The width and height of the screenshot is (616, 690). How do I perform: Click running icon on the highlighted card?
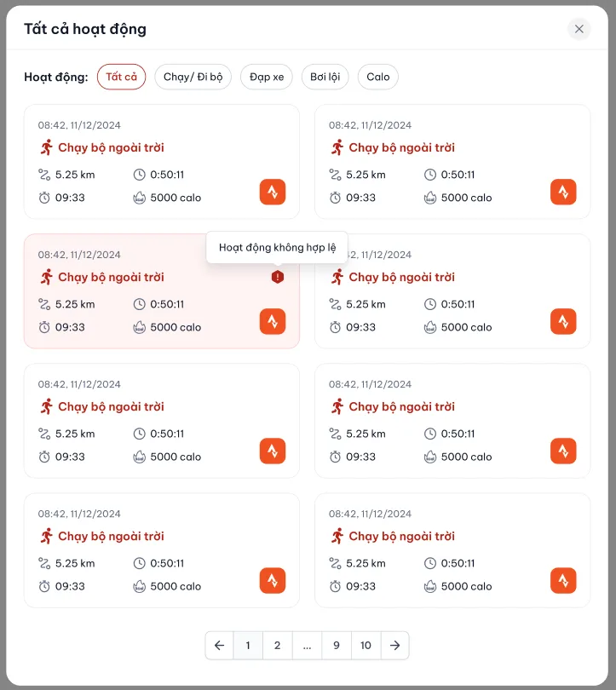coord(46,277)
